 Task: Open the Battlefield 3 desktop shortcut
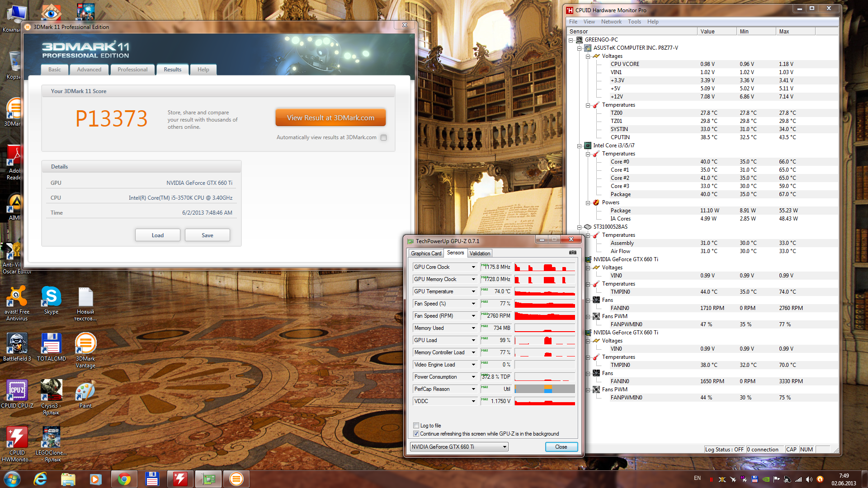pos(17,347)
